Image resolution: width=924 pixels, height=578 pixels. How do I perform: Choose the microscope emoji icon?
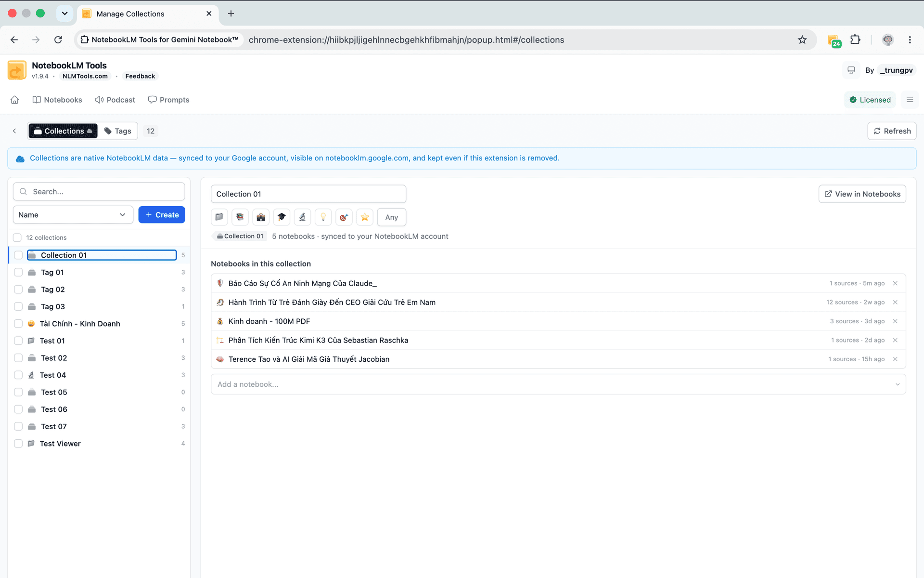(302, 217)
